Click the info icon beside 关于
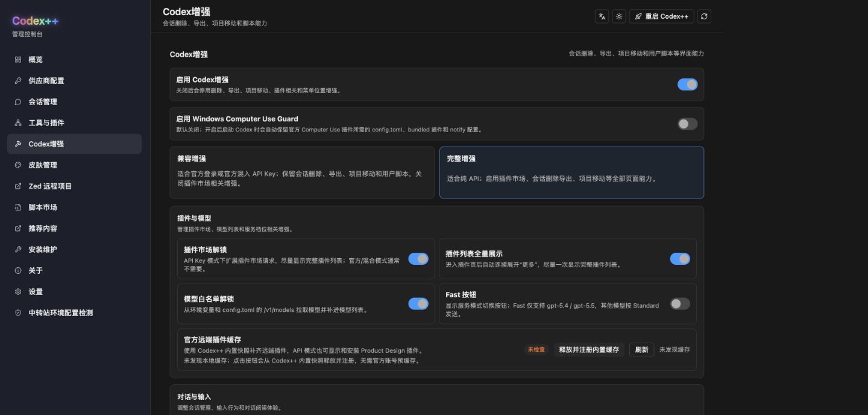 (18, 271)
